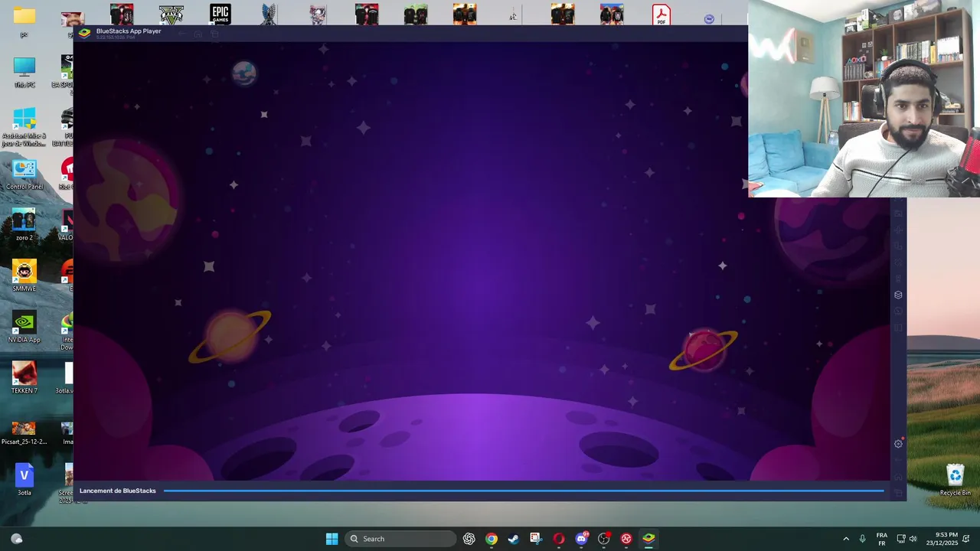Launch the GTA V desktop shortcut

click(x=171, y=15)
